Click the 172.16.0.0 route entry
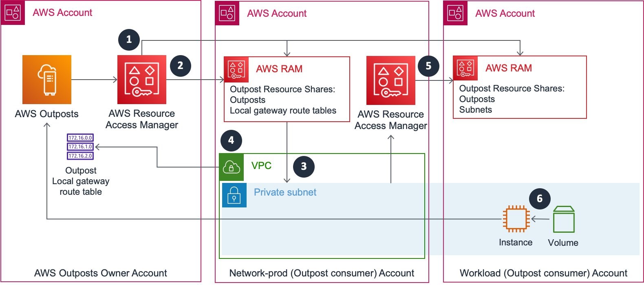Viewport: 644px width, 285px height. pyautogui.click(x=80, y=138)
